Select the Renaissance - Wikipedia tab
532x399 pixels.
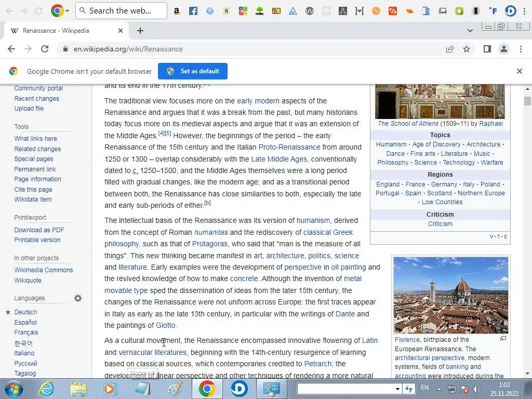[x=66, y=31]
